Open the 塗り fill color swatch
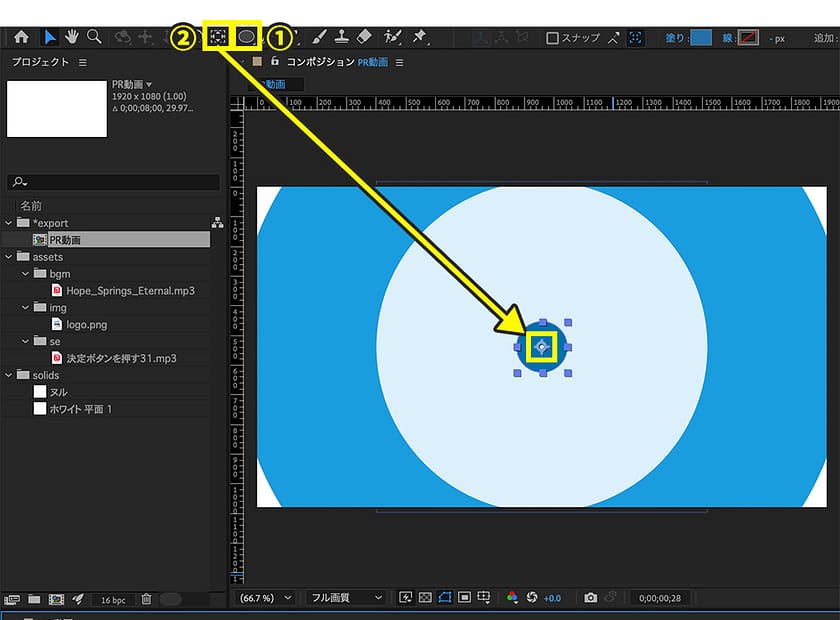The height and width of the screenshot is (620, 840). [x=701, y=38]
